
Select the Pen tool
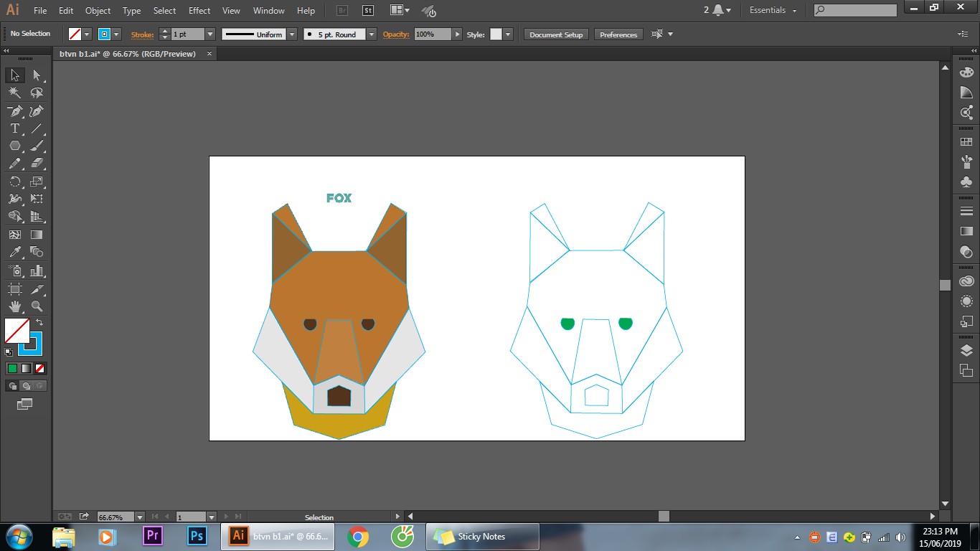[x=14, y=111]
